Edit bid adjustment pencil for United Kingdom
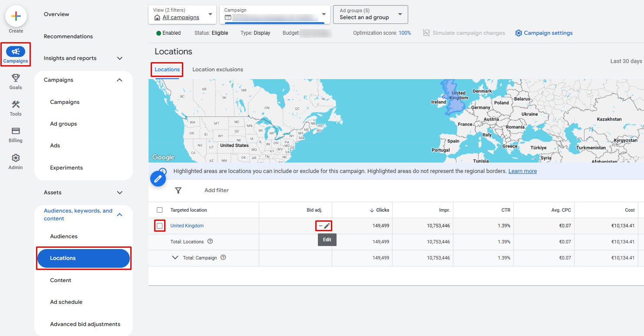The image size is (644, 336). click(x=327, y=226)
